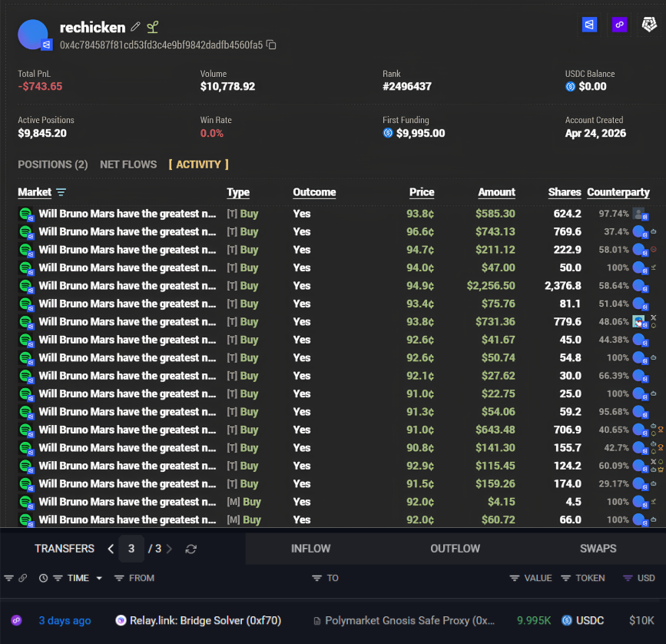
Task: Click the transfers page number field showing 3
Action: [131, 549]
